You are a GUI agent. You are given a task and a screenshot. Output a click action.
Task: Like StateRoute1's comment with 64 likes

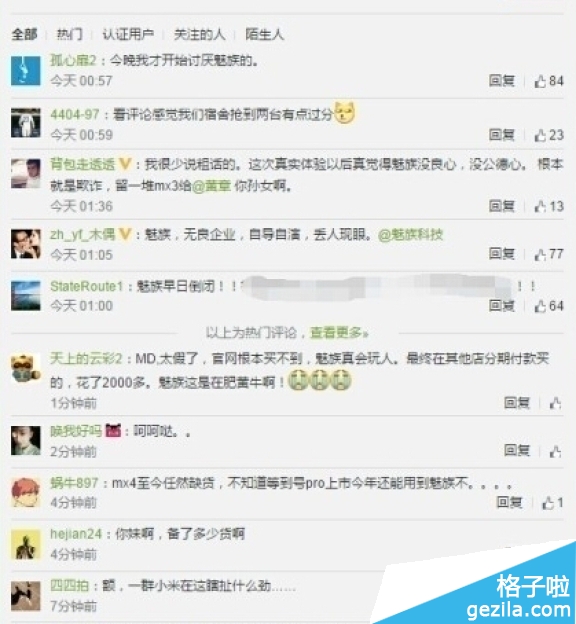[x=549, y=306]
